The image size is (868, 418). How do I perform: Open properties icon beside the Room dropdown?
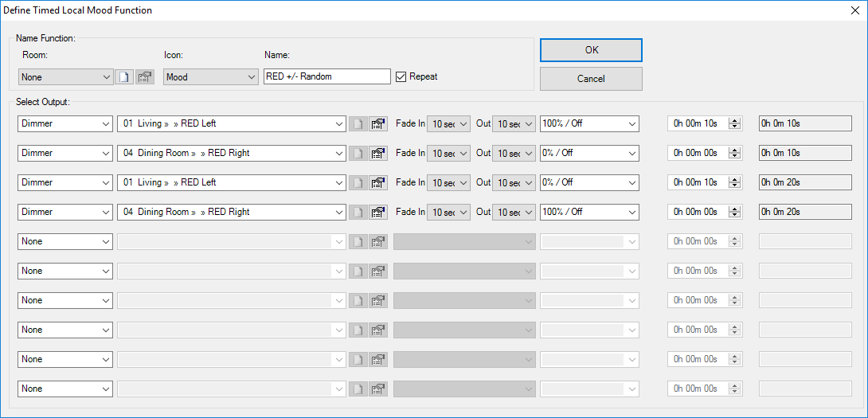click(x=144, y=77)
